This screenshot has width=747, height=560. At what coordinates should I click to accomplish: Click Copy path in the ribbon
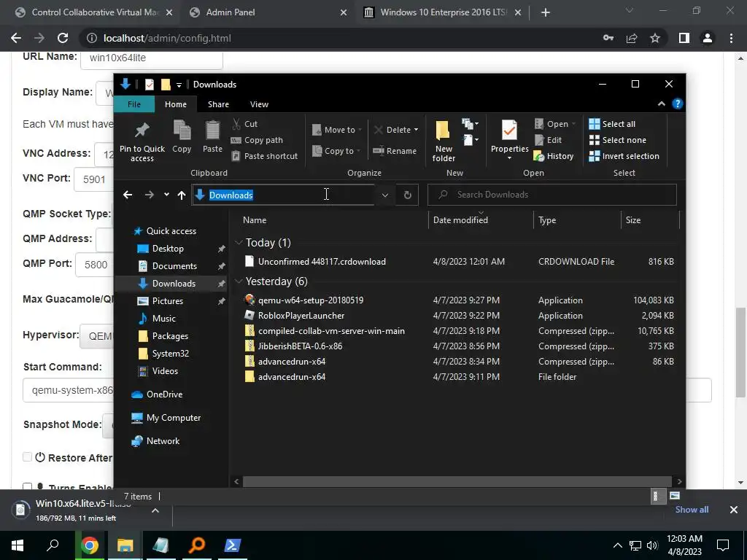(258, 140)
